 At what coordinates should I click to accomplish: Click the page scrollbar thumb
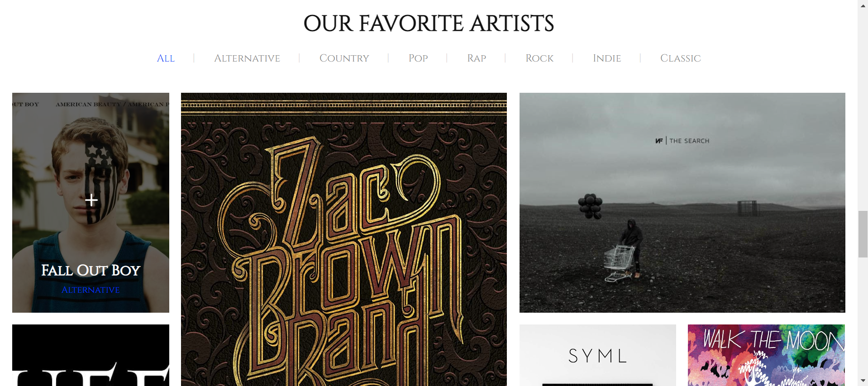click(x=863, y=234)
